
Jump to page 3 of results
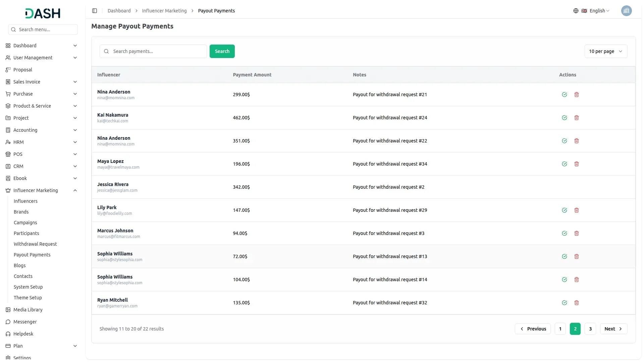pyautogui.click(x=590, y=329)
